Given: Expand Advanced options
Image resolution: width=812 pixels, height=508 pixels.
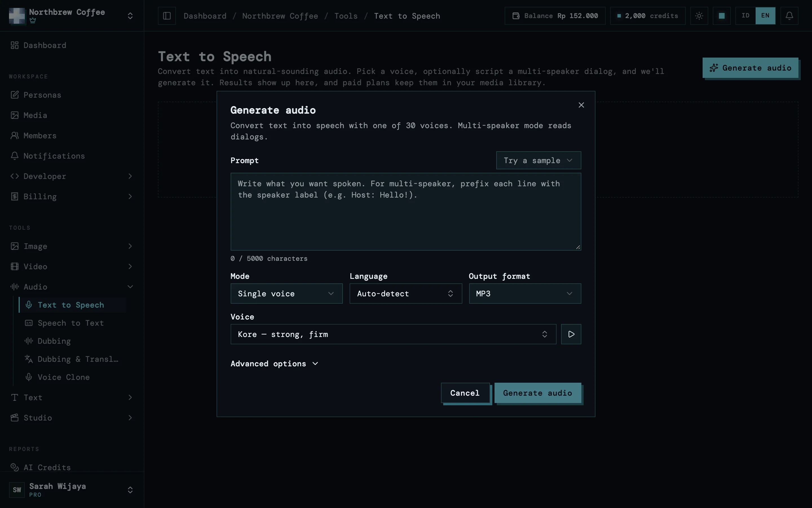Looking at the screenshot, I should click(x=274, y=364).
